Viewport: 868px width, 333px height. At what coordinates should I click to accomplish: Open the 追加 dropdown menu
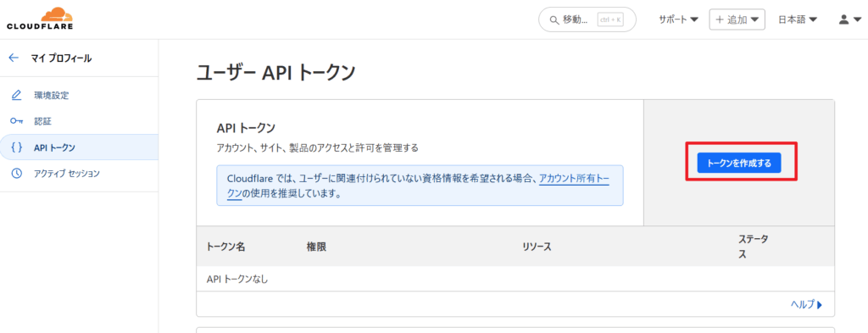click(737, 19)
